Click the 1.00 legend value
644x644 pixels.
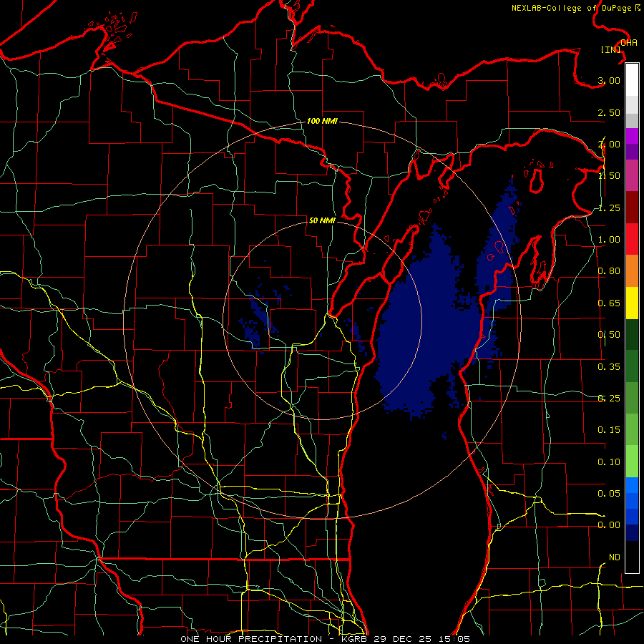coord(609,240)
